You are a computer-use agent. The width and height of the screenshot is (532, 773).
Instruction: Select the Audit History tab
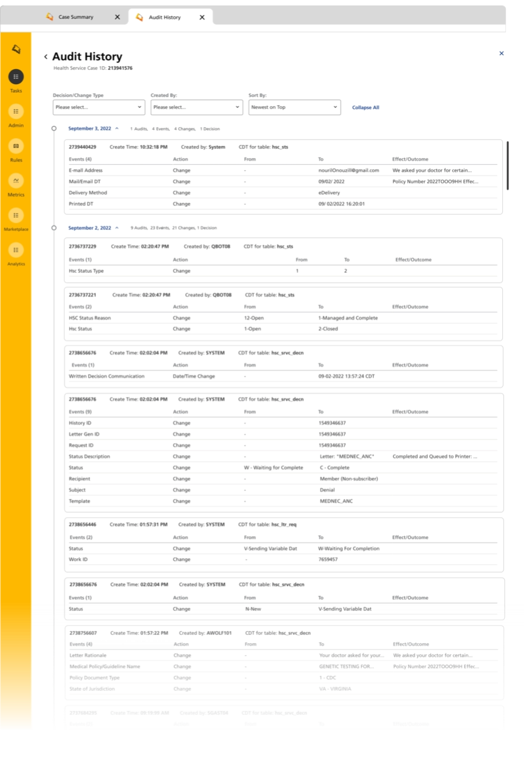(x=164, y=17)
